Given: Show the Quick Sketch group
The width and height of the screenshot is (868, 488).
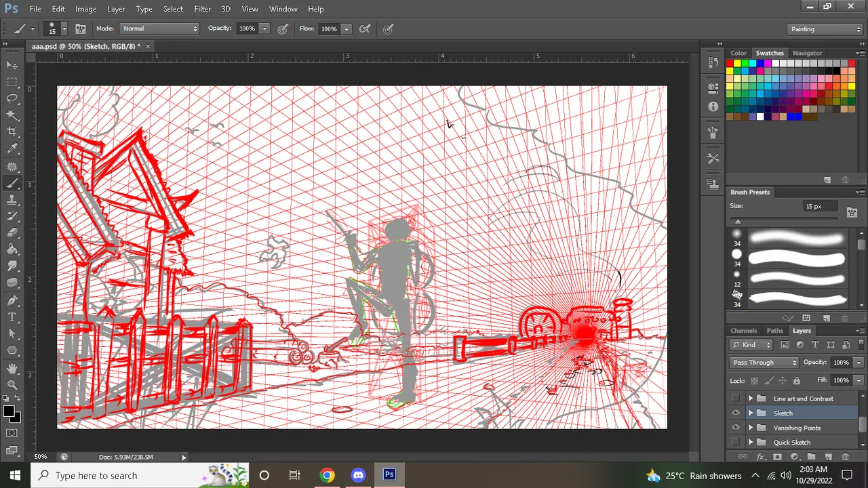Looking at the screenshot, I should click(736, 442).
